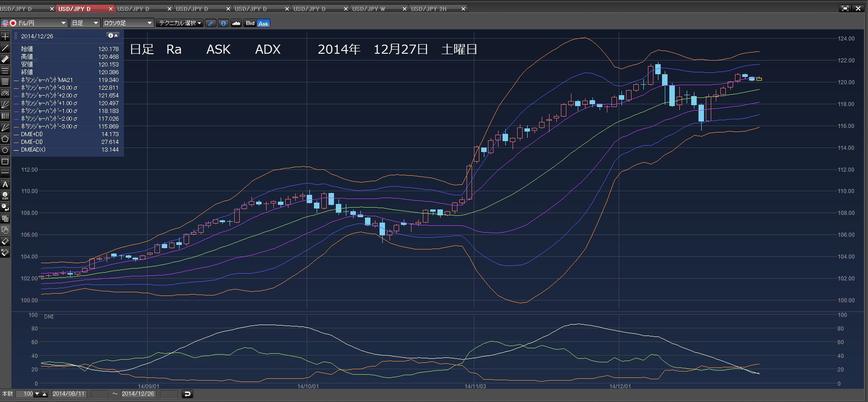Viewport: 868px width, 402px height.
Task: Close the USD/JPY W tab
Action: (x=405, y=9)
